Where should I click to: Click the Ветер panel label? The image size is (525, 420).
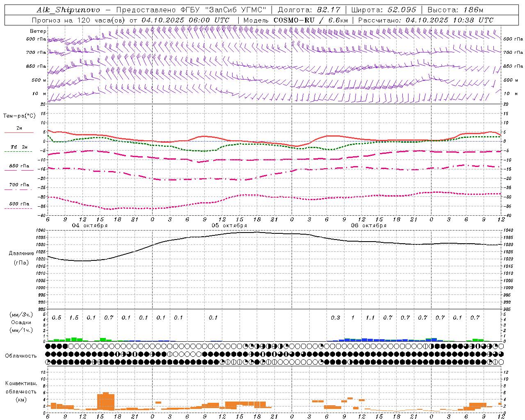click(38, 31)
